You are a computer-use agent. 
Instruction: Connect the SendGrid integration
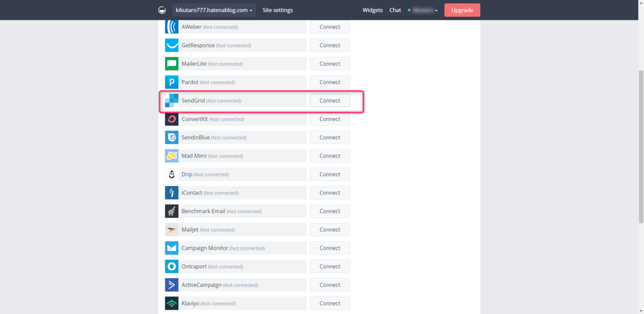click(x=330, y=101)
